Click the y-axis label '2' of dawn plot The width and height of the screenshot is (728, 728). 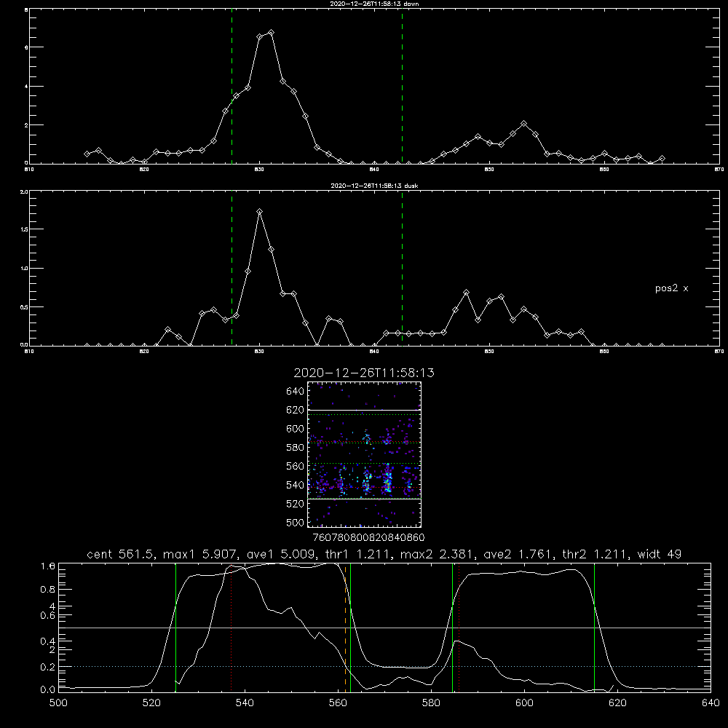click(26, 125)
